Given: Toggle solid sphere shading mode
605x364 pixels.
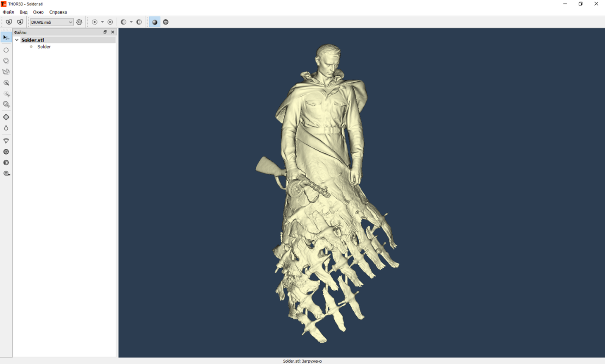Looking at the screenshot, I should pyautogui.click(x=155, y=22).
